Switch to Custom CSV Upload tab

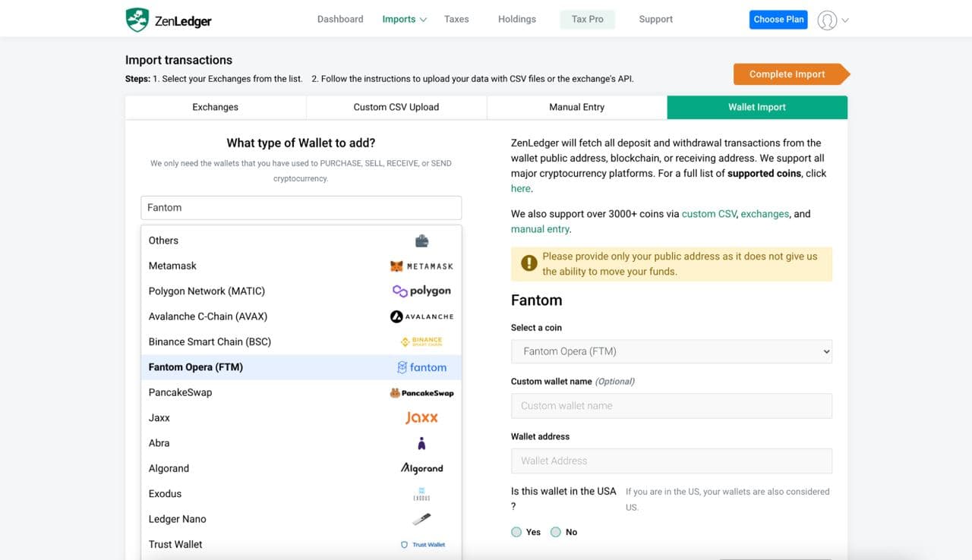(x=396, y=107)
